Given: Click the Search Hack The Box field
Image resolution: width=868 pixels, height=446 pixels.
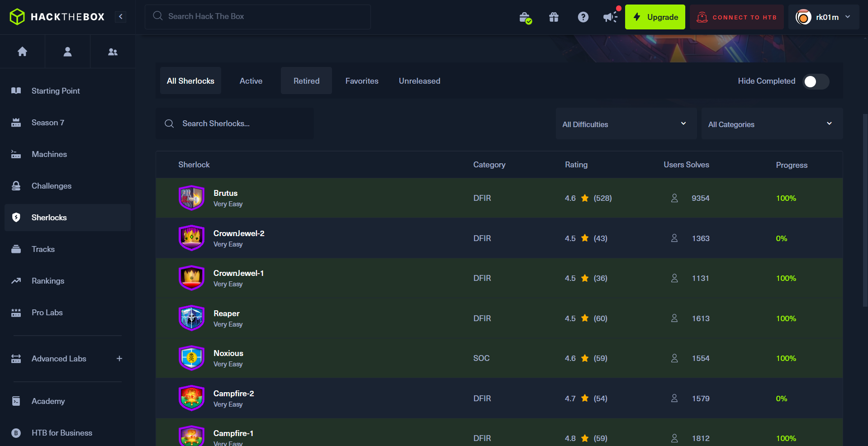Looking at the screenshot, I should [258, 17].
